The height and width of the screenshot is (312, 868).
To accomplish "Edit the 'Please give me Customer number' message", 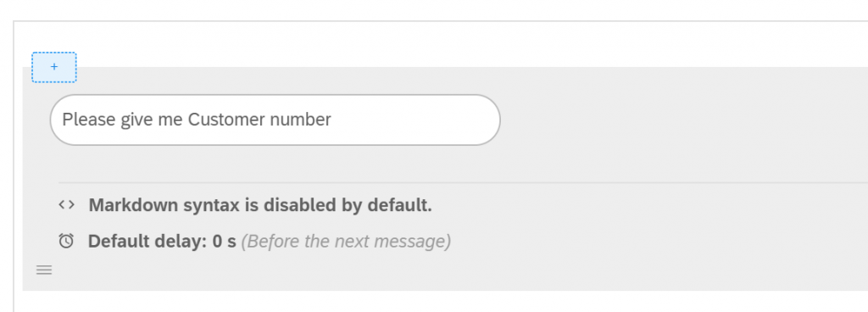I will (x=275, y=120).
